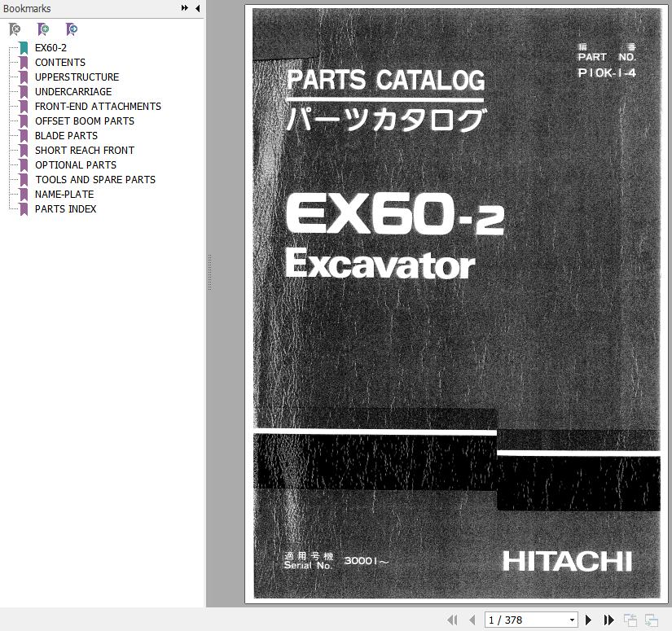Select the OPTIONAL PARTS bookmark

tap(76, 165)
